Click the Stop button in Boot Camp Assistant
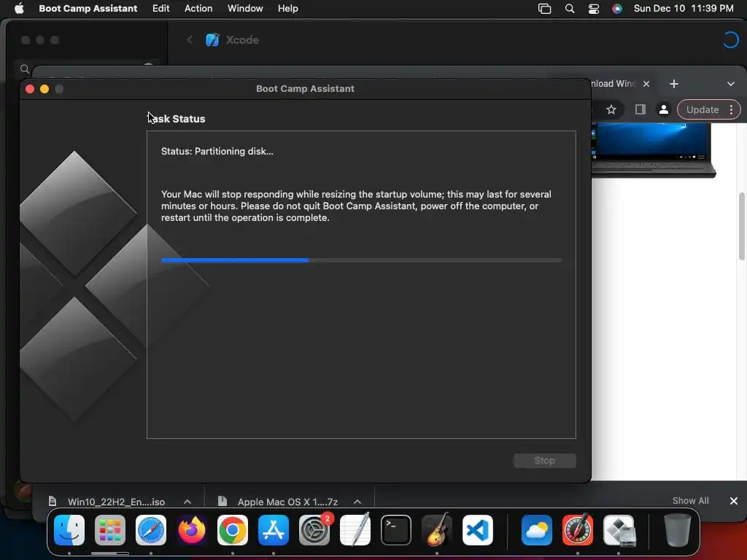 point(544,461)
